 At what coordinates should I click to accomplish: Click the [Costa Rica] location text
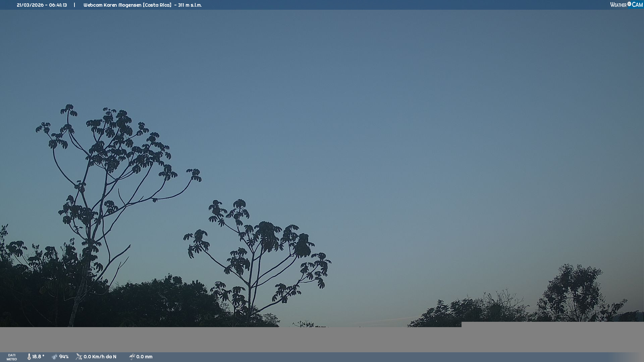157,5
